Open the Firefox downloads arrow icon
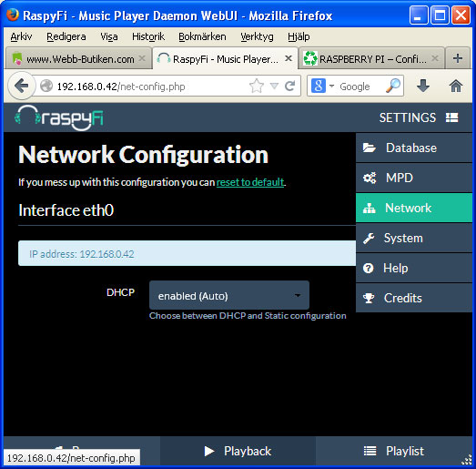Screen dimensions: 476x469 pos(423,86)
